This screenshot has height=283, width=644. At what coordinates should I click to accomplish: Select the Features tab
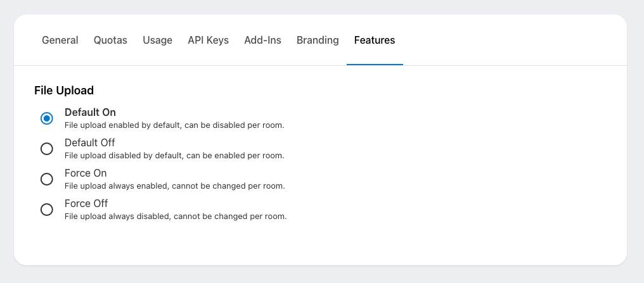[375, 41]
